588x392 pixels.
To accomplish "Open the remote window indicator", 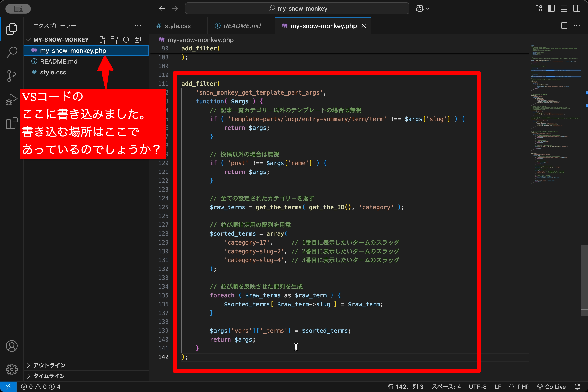I will coord(8,387).
